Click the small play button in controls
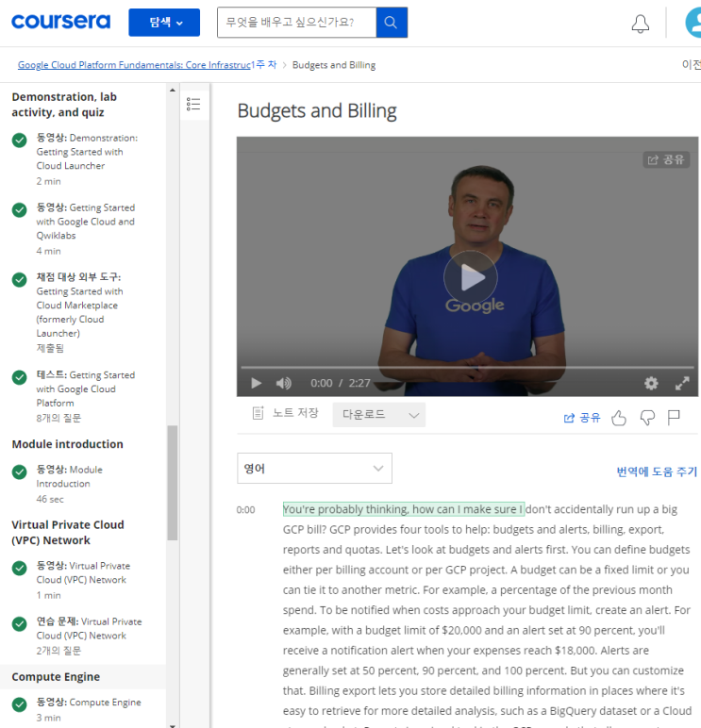This screenshot has width=701, height=728. [256, 383]
